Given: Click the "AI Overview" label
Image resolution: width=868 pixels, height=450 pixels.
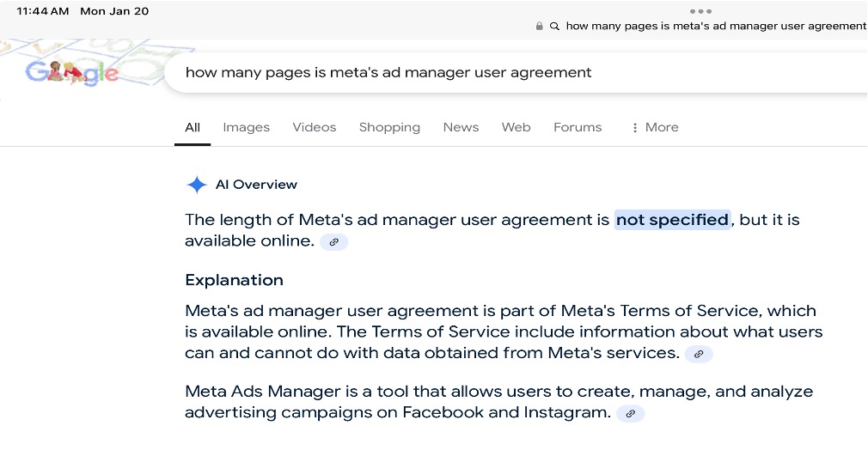Looking at the screenshot, I should tap(256, 185).
